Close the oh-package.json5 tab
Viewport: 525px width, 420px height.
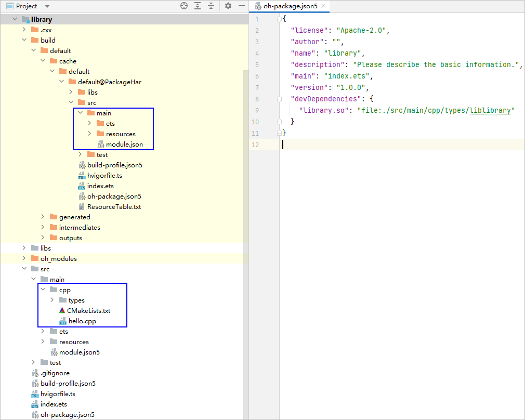[x=323, y=6]
